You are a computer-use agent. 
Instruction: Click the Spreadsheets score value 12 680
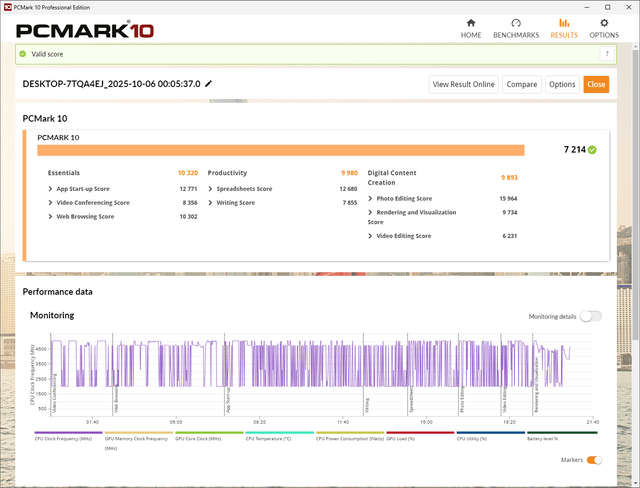point(348,189)
